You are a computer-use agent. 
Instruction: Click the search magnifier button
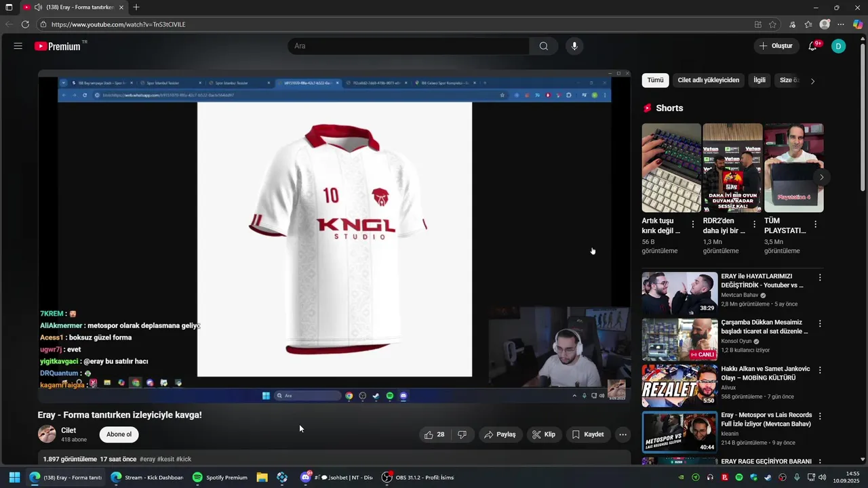544,46
